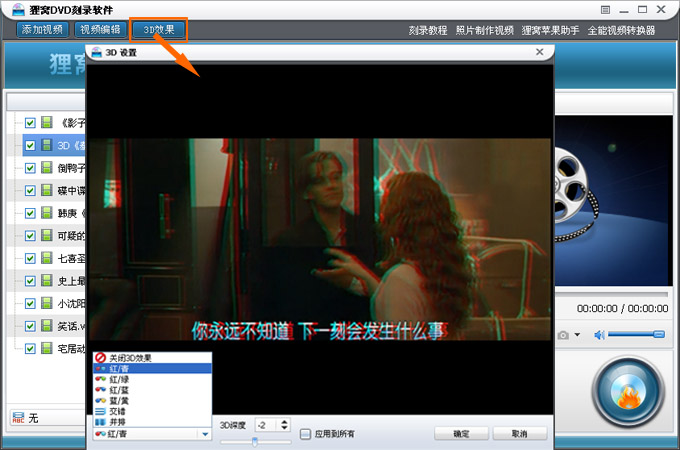Open the 刻录教程 menu link
This screenshot has width=680, height=450.
point(428,30)
